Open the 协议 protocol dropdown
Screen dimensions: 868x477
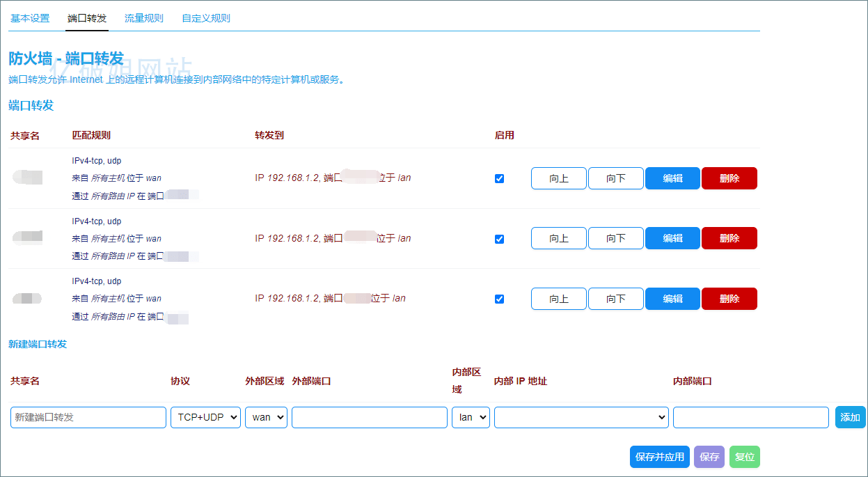click(205, 417)
